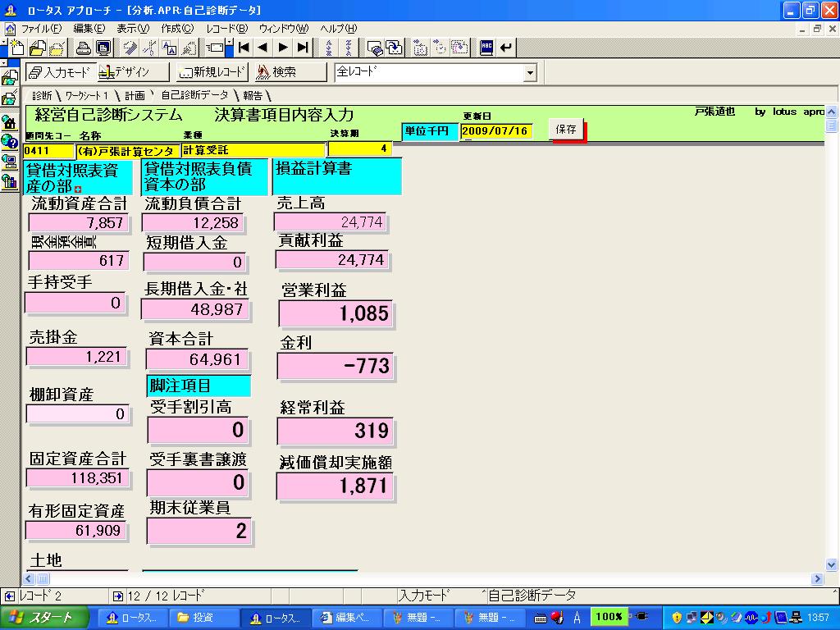Create a new file with toolbar icon
This screenshot has height=630, width=840.
16,48
